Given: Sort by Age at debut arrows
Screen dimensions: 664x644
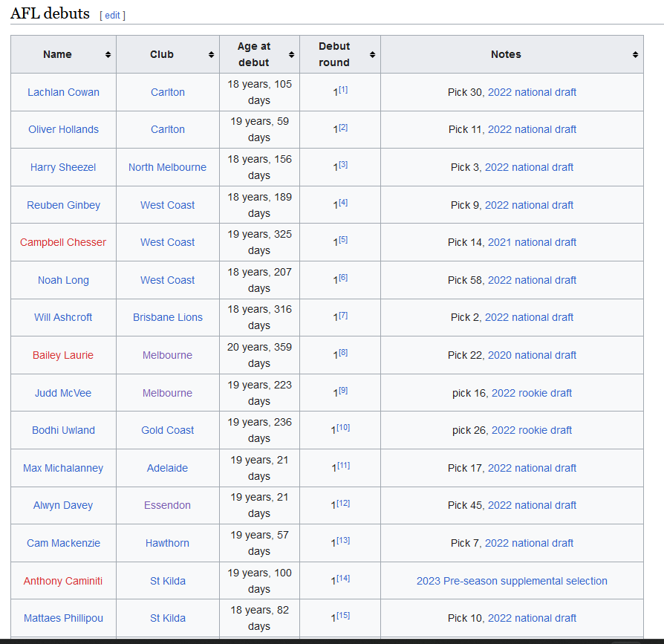Looking at the screenshot, I should click(x=291, y=55).
